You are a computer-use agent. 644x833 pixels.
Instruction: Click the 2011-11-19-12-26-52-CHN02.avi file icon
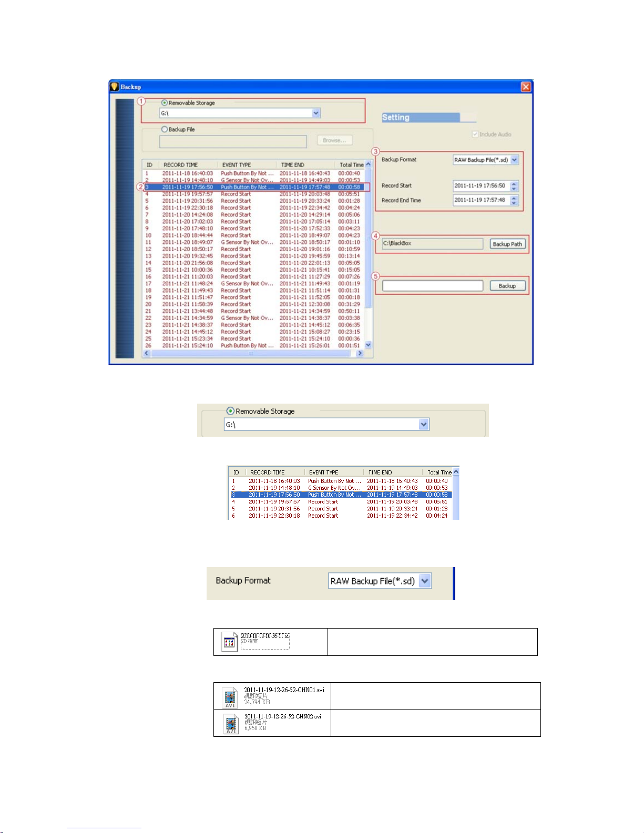click(x=230, y=724)
